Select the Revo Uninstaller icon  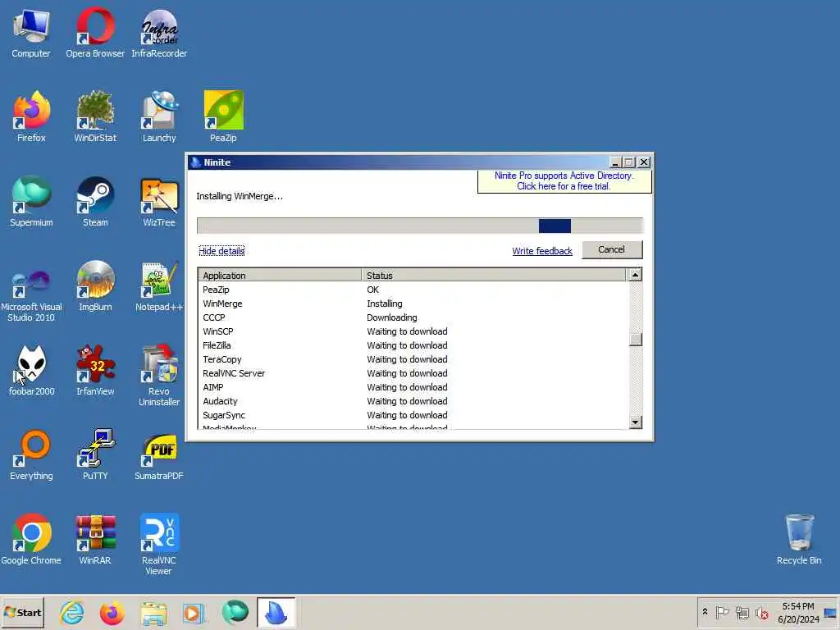(159, 376)
